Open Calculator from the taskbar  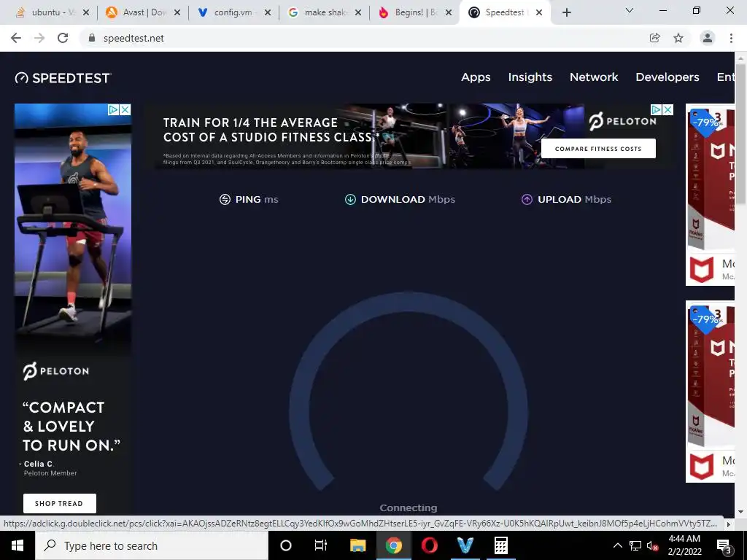500,545
